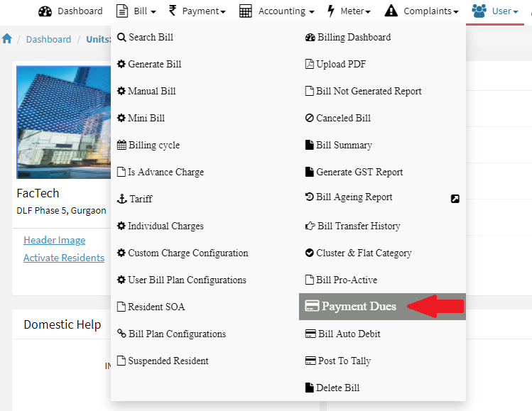The width and height of the screenshot is (532, 411).
Task: Click the dashboard icon beside Billing Dashboard
Action: click(310, 37)
